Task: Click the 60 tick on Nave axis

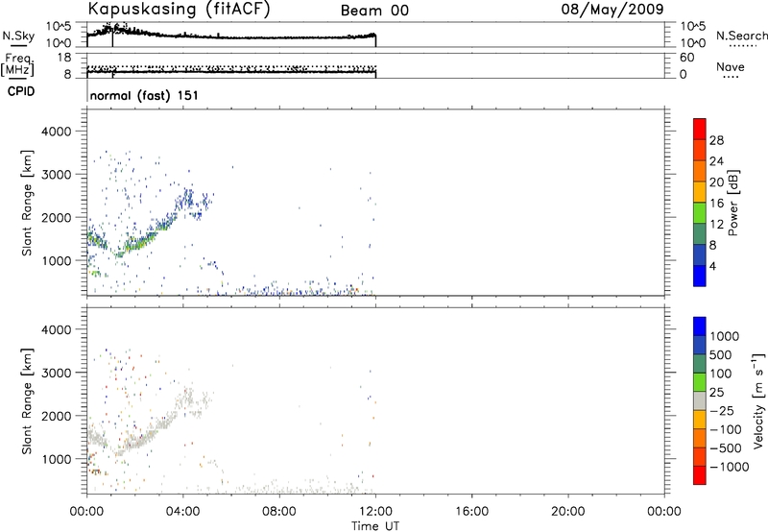Action: [x=686, y=58]
